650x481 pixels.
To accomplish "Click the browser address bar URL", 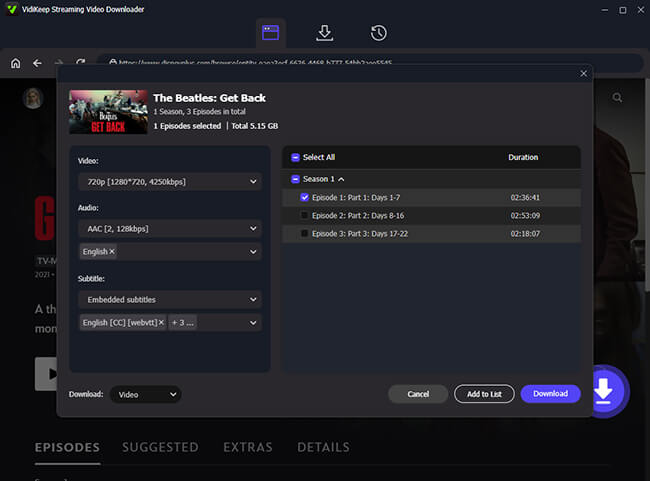I will pos(255,63).
